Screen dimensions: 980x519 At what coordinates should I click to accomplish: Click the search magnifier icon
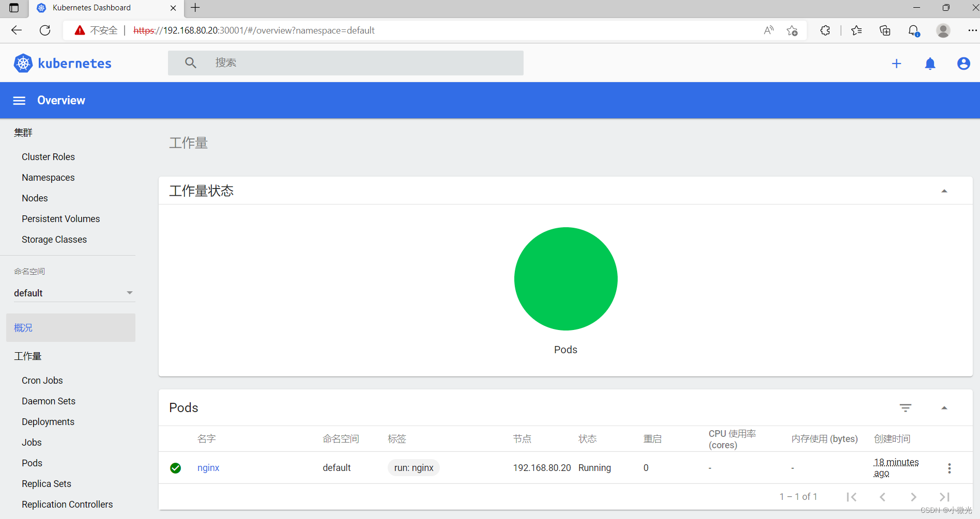coord(191,62)
